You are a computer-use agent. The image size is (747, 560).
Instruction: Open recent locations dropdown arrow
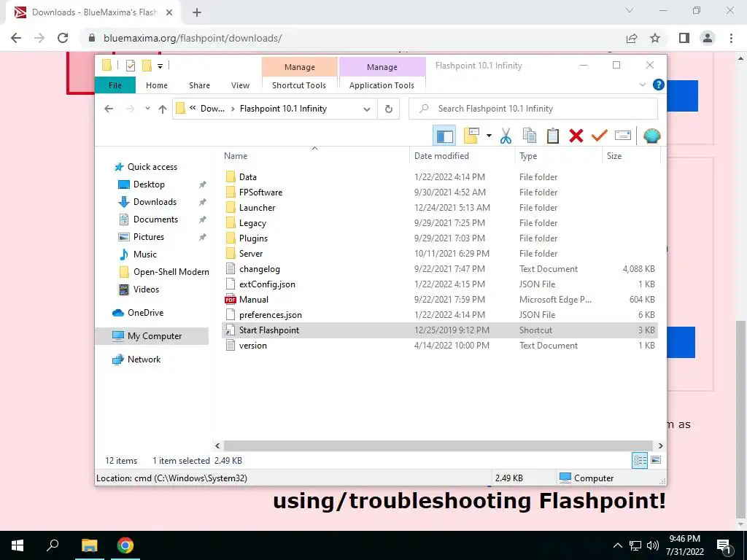pos(147,109)
